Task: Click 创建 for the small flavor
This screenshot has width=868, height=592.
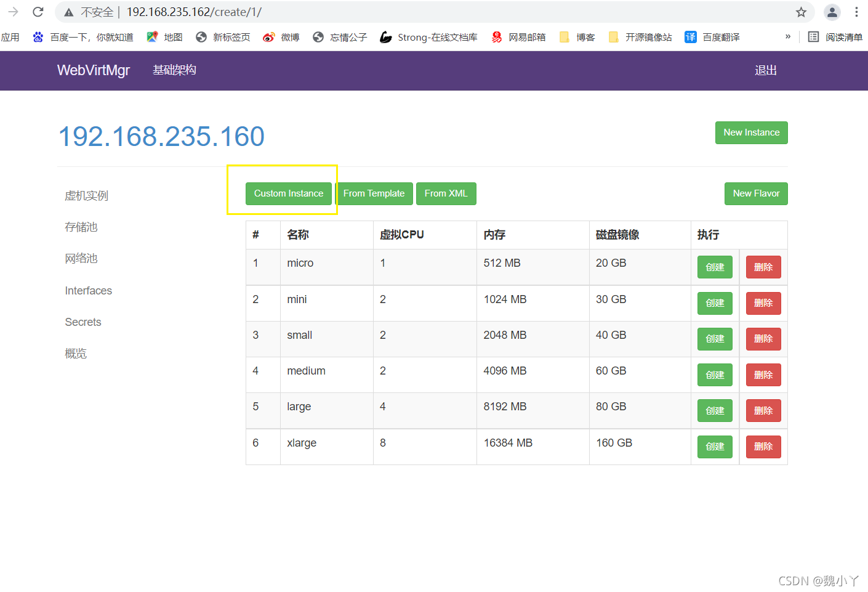Action: (715, 339)
